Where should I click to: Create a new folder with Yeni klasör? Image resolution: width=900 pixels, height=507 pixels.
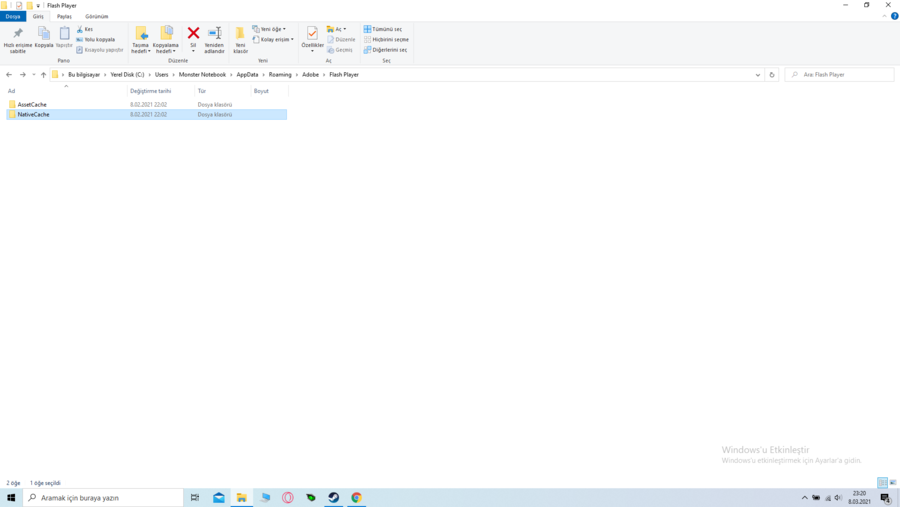pyautogui.click(x=240, y=40)
